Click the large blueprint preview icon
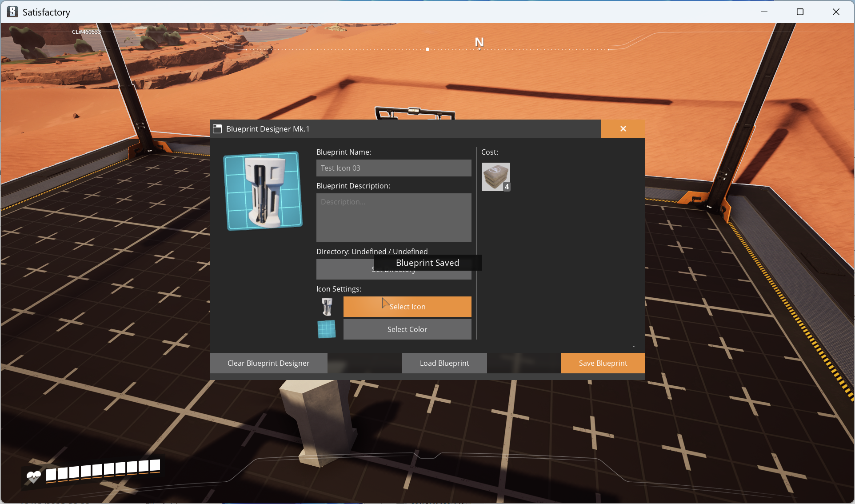 click(x=263, y=191)
